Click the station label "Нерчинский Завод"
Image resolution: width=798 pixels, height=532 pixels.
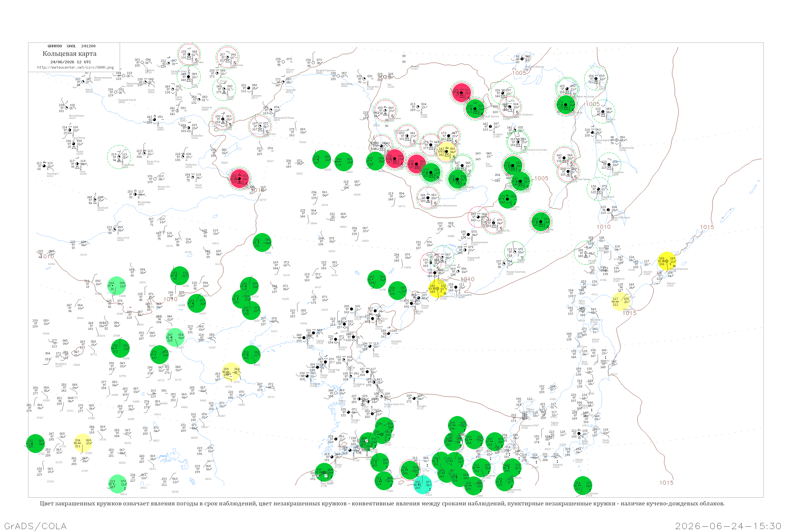click(x=284, y=118)
